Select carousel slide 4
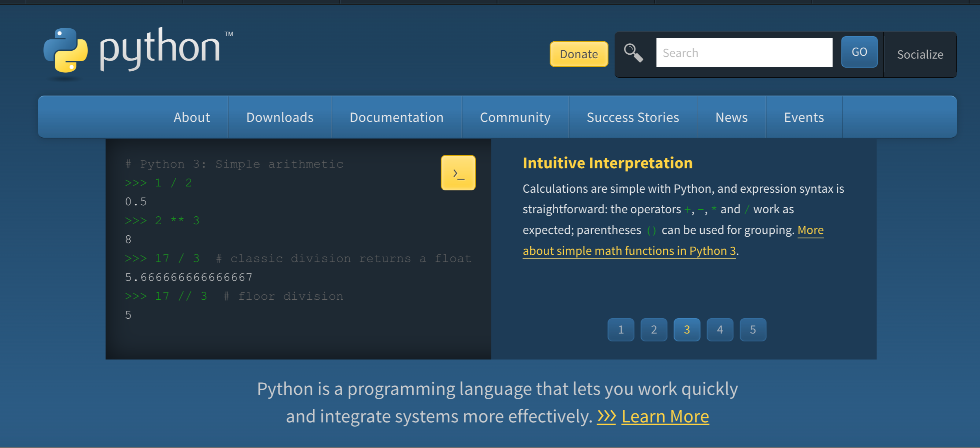The height and width of the screenshot is (448, 980). click(720, 330)
